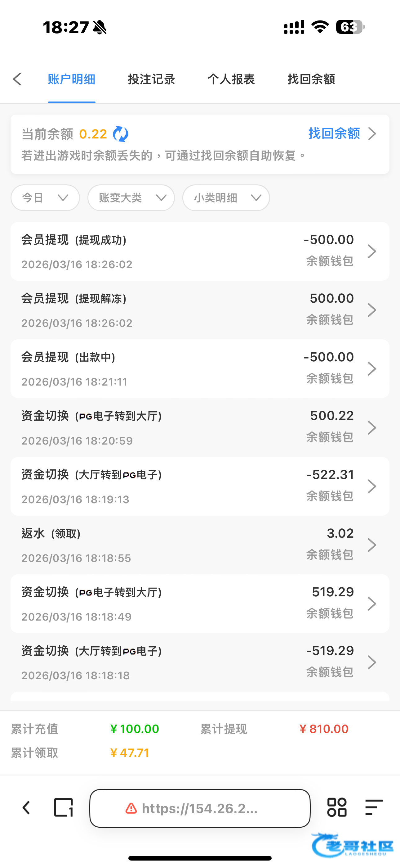
Task: Expand the 账变大类 category dropdown
Action: coord(131,198)
